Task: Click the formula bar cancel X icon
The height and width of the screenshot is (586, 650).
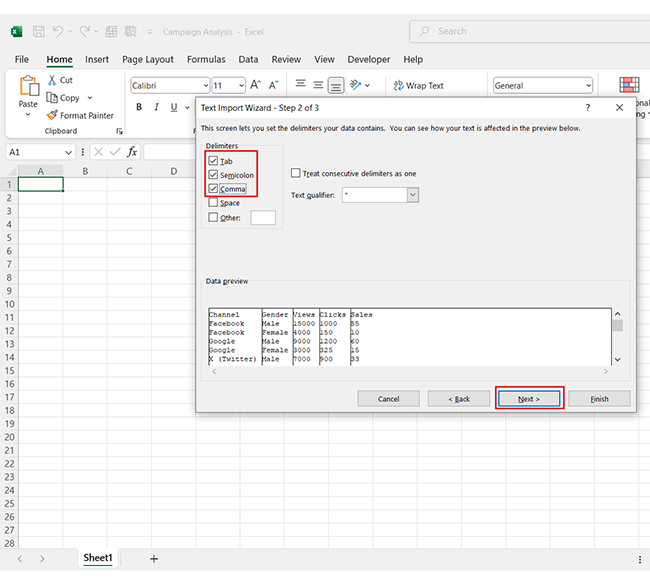Action: [98, 152]
